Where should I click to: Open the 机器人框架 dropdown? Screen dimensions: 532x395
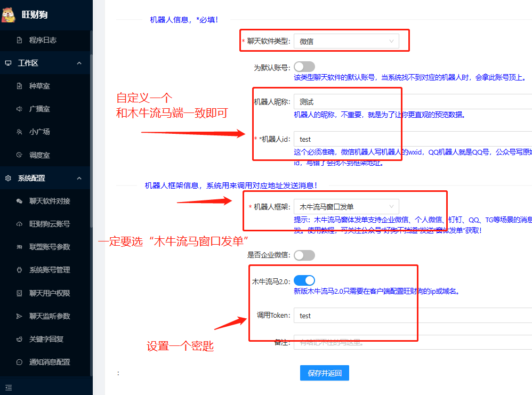coord(346,206)
